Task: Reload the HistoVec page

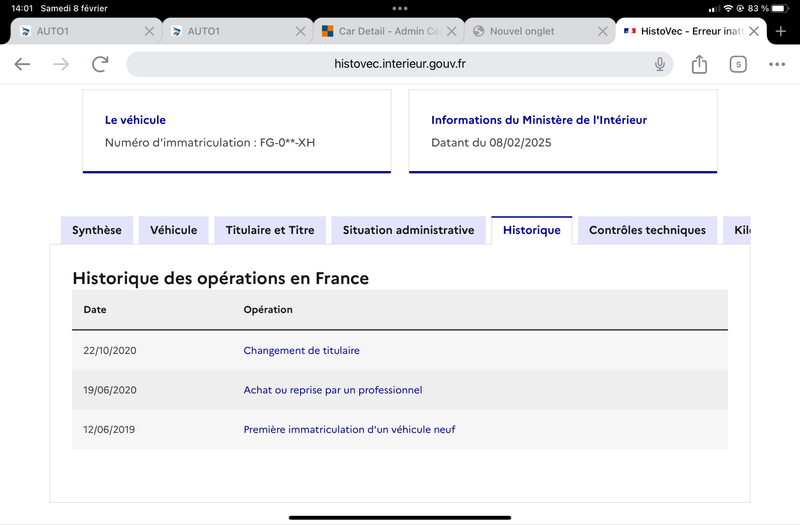Action: pos(100,64)
